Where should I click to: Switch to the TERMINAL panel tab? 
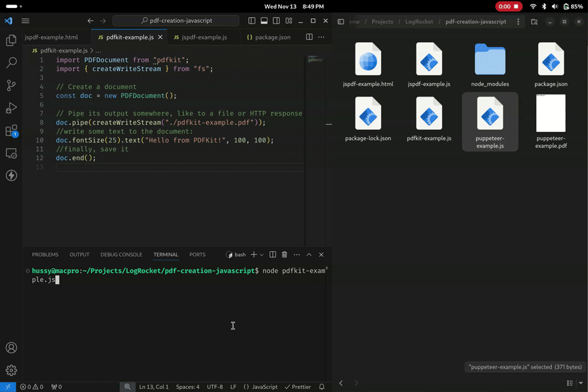pyautogui.click(x=166, y=255)
